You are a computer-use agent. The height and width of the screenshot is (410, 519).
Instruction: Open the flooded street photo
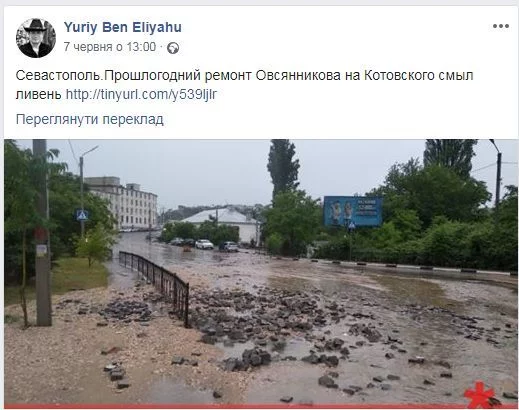pos(261,273)
